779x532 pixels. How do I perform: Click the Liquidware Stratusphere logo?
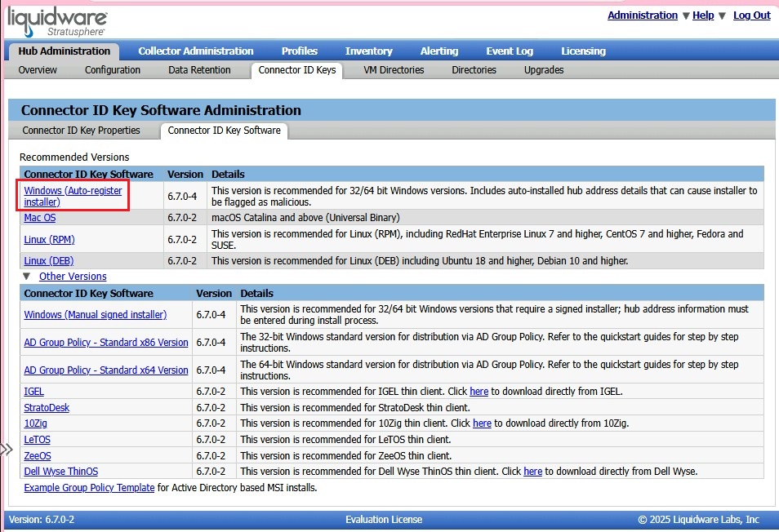(57, 21)
